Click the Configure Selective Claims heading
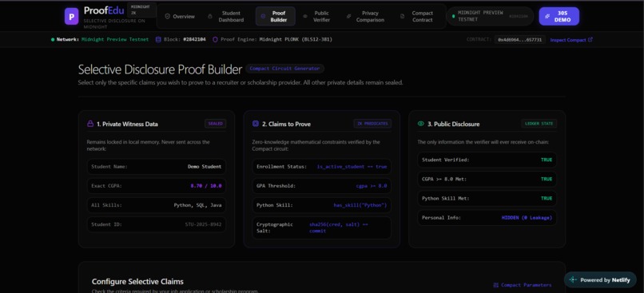644x293 pixels. [137, 282]
